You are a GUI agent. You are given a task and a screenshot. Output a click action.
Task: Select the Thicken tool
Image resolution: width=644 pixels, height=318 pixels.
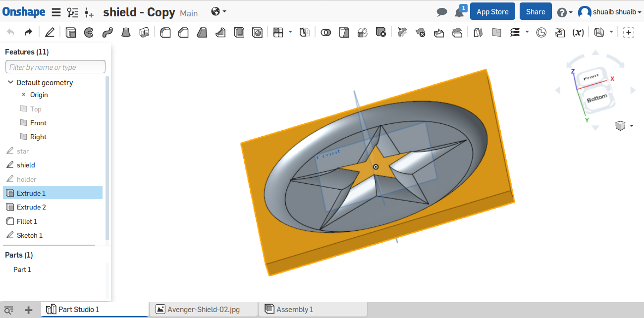point(144,33)
